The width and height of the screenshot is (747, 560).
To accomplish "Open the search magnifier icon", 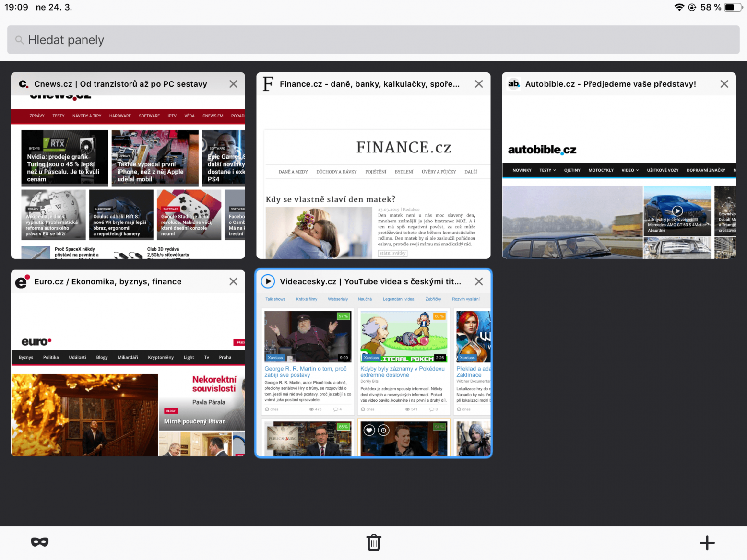I will (x=20, y=40).
